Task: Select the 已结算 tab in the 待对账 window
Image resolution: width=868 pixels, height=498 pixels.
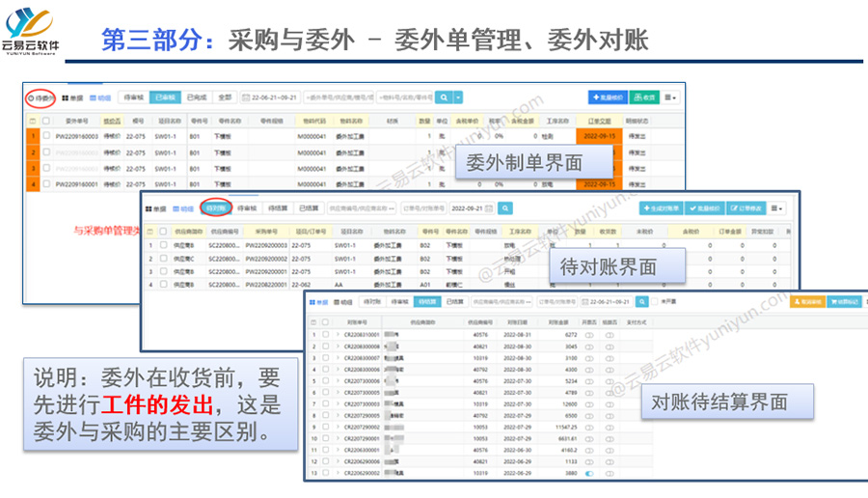Action: coord(309,208)
